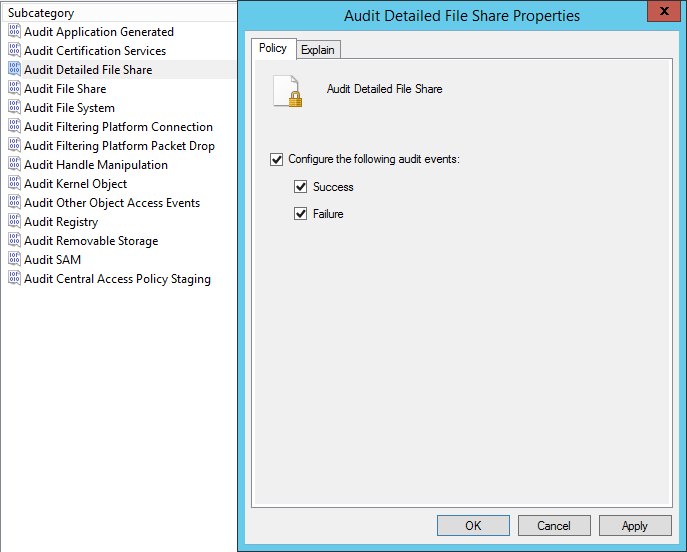This screenshot has height=552, width=687.
Task: Select the Audit File Share icon
Action: 14,88
